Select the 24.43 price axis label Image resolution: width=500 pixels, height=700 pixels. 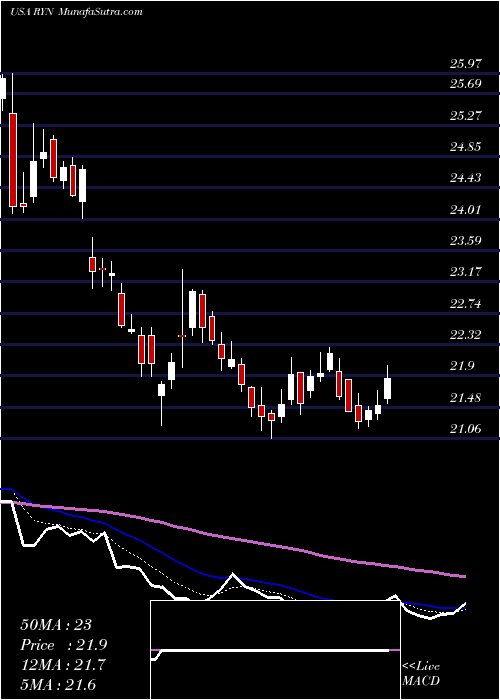(466, 179)
